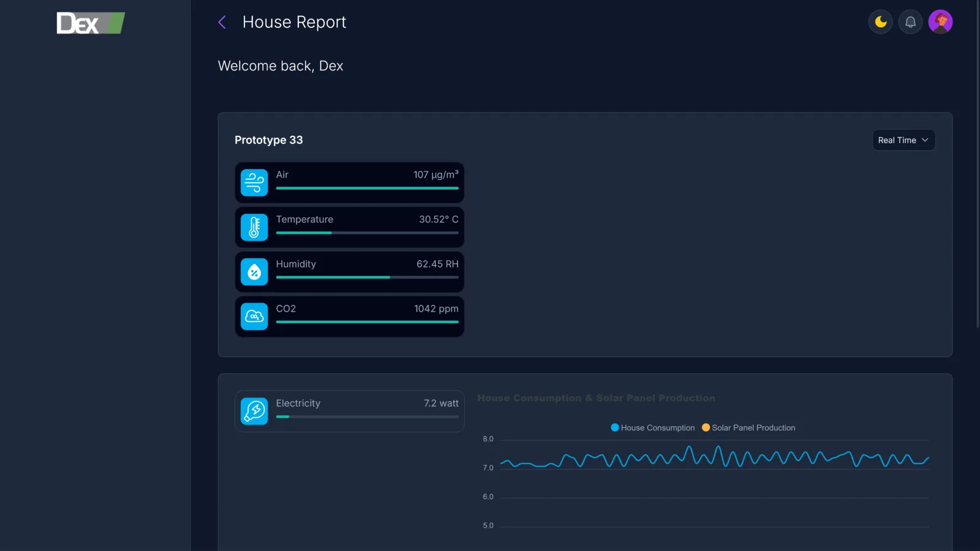
Task: Click the Humidity progress bar
Action: (x=367, y=277)
